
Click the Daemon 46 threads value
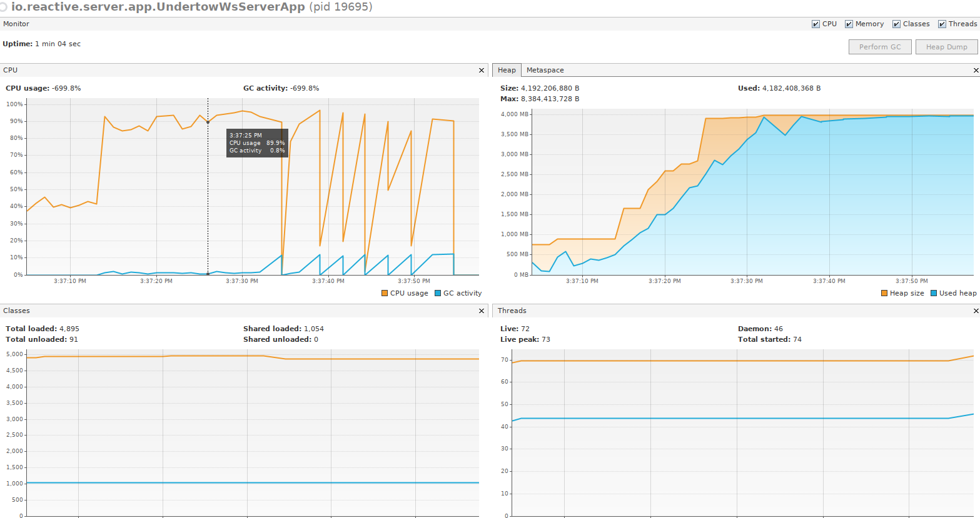[779, 329]
